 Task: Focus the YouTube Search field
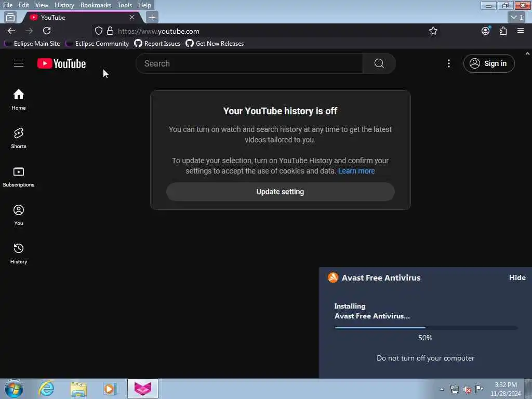(x=249, y=63)
